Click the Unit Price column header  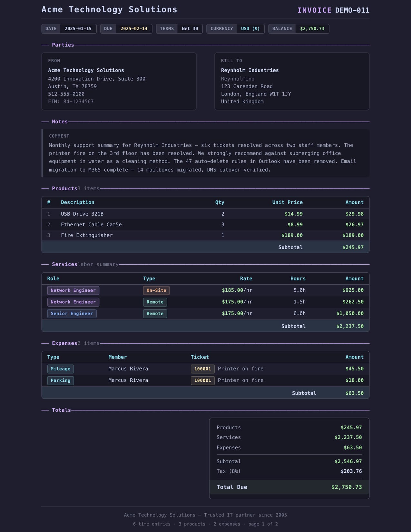(287, 202)
